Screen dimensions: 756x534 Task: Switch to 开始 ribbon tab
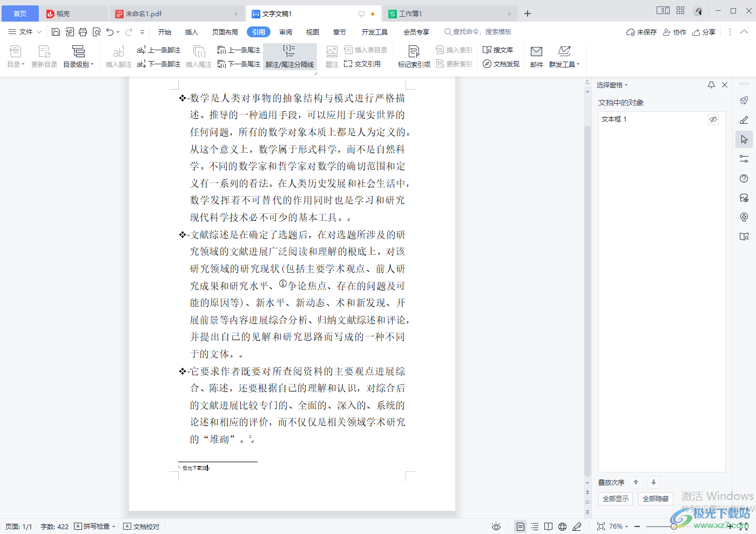click(x=165, y=32)
